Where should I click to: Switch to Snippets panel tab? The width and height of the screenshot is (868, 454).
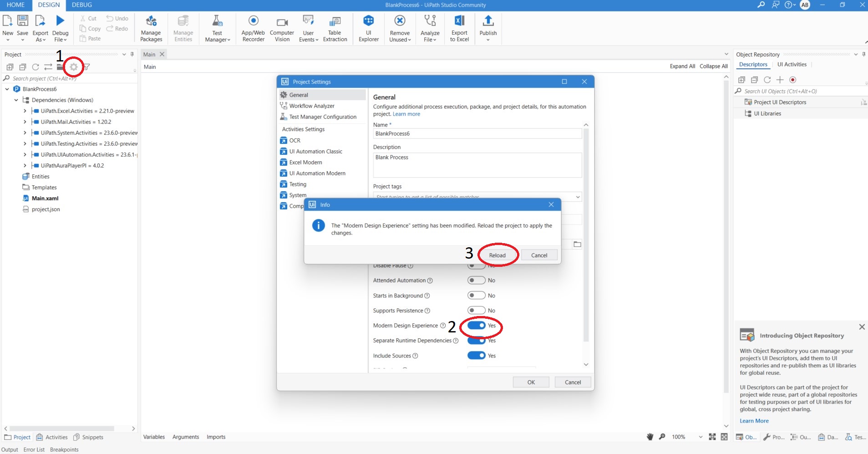(x=88, y=437)
